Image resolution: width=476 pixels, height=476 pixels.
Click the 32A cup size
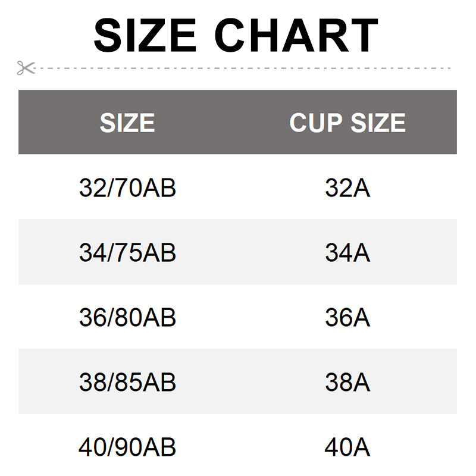[347, 188]
